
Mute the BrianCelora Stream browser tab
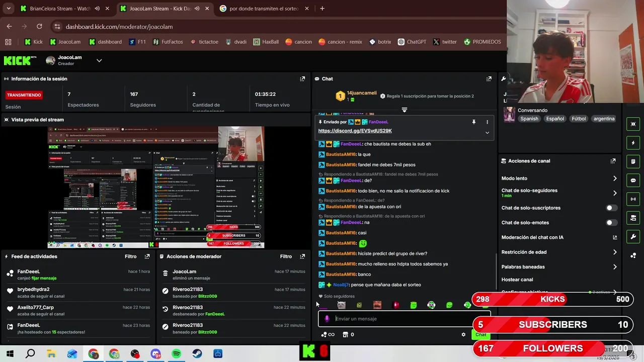[x=97, y=9]
